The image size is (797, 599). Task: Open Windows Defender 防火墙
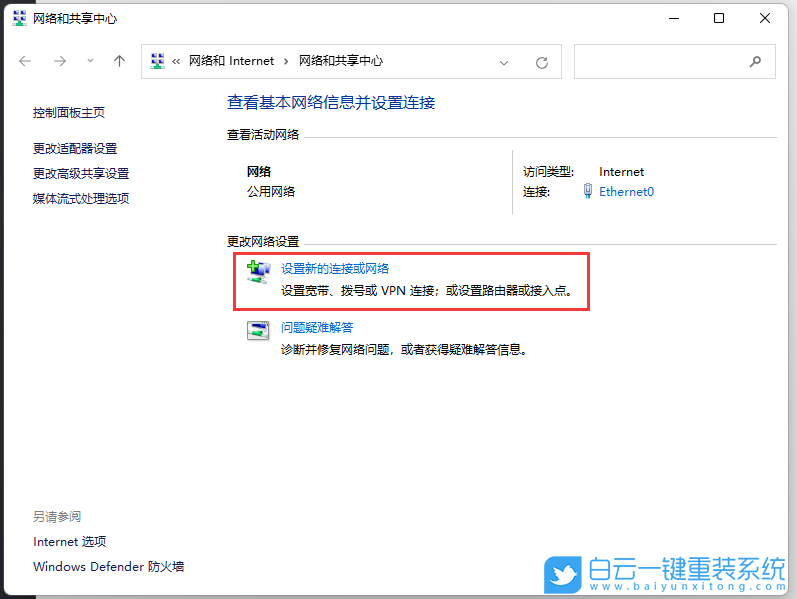pyautogui.click(x=108, y=566)
